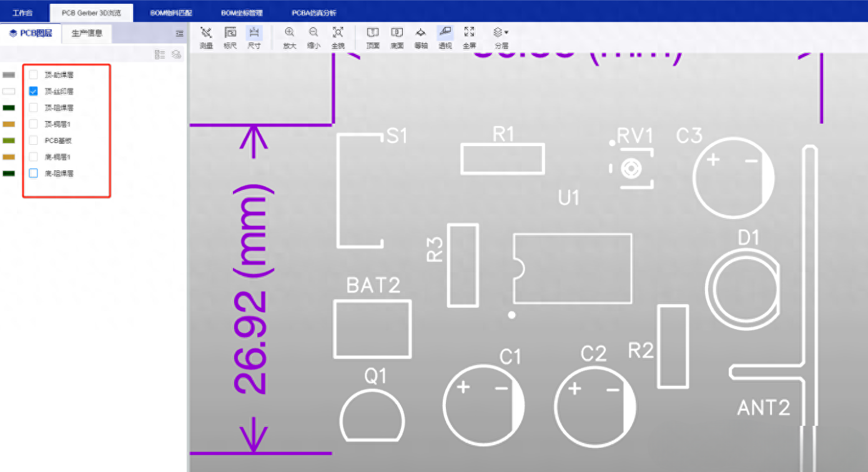Click the D1 LED outline
Screen dimensions: 868x472
click(x=742, y=290)
